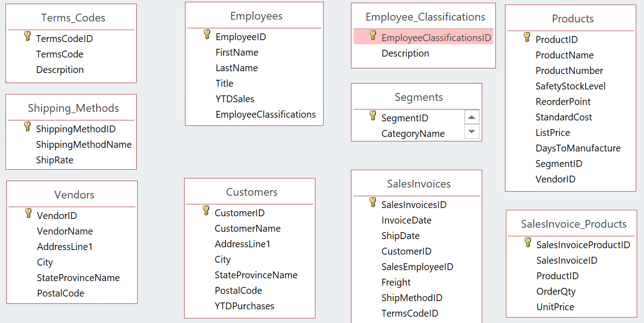Image resolution: width=644 pixels, height=323 pixels.
Task: Click the key icon next to ShippingMethodID
Action: pyautogui.click(x=27, y=127)
